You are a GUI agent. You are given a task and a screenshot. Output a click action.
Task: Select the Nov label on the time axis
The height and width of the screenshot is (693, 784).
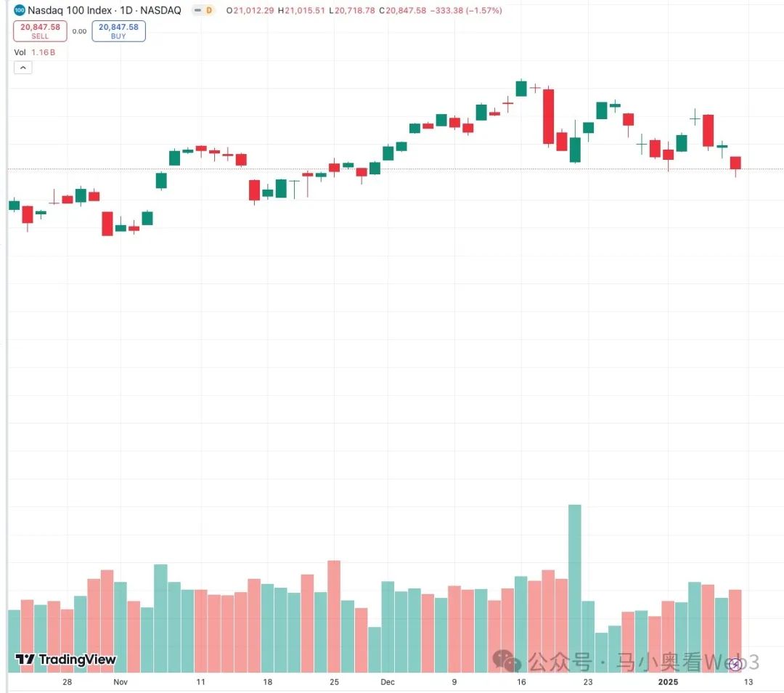[x=121, y=682]
